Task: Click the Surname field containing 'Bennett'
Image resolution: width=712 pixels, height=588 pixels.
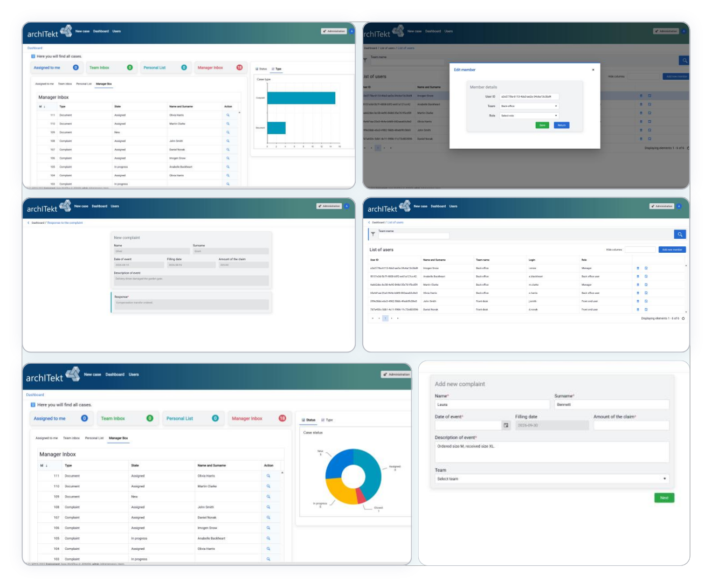Action: point(612,404)
